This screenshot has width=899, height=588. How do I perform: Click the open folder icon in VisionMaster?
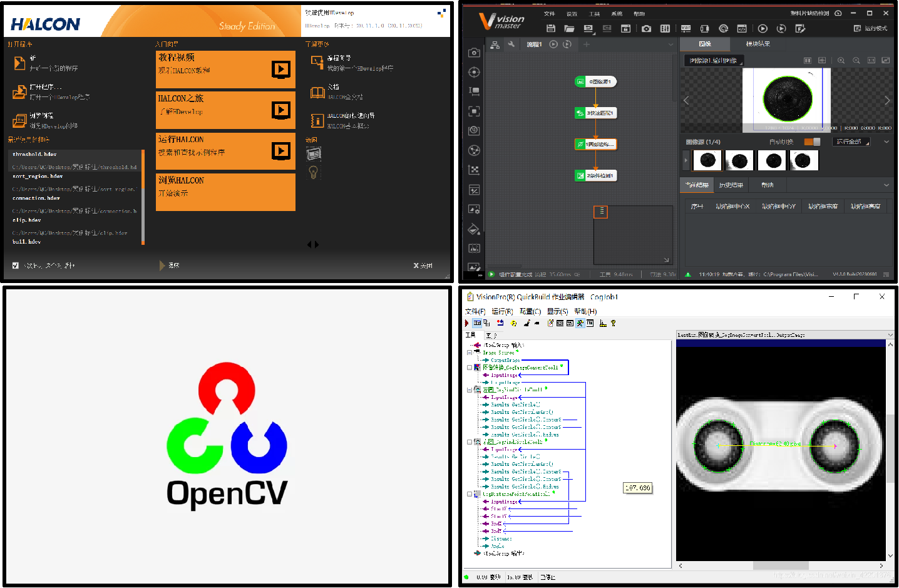click(569, 28)
